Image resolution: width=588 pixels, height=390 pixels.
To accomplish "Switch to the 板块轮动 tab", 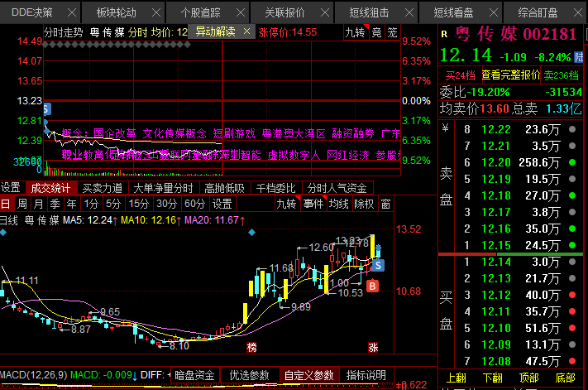I will 117,12.
